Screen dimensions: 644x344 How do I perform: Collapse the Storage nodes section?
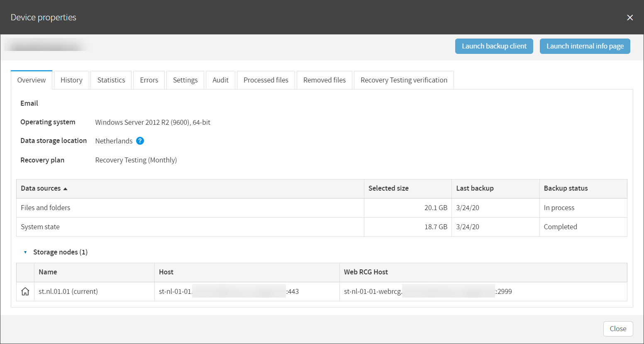(x=25, y=252)
